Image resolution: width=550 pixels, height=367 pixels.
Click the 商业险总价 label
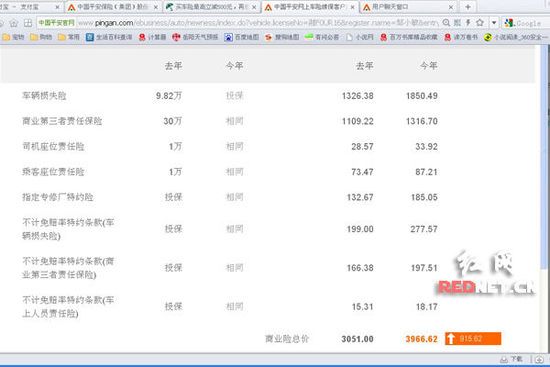(287, 339)
